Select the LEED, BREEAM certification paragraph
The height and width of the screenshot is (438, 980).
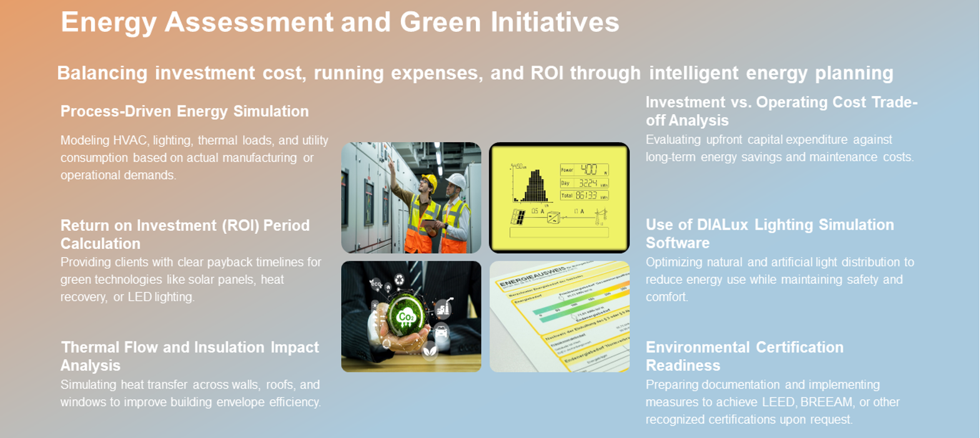click(x=773, y=402)
